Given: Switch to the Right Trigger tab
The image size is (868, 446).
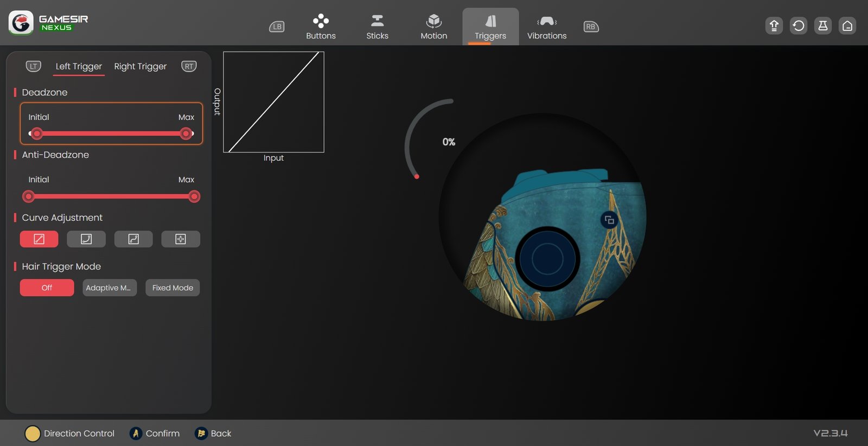Looking at the screenshot, I should point(140,66).
